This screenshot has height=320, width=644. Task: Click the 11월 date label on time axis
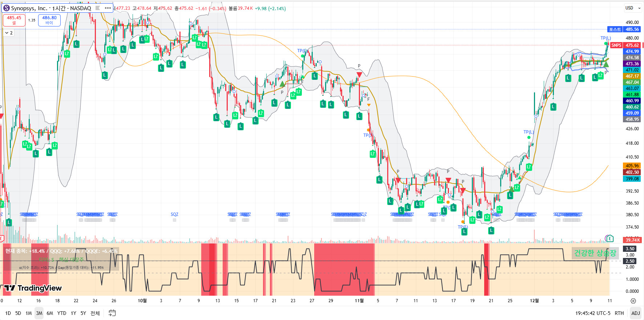359,301
